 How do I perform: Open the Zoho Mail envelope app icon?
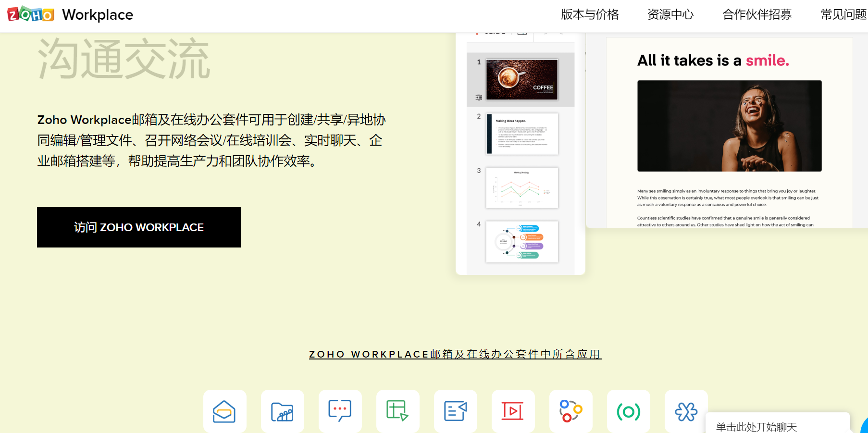click(224, 411)
